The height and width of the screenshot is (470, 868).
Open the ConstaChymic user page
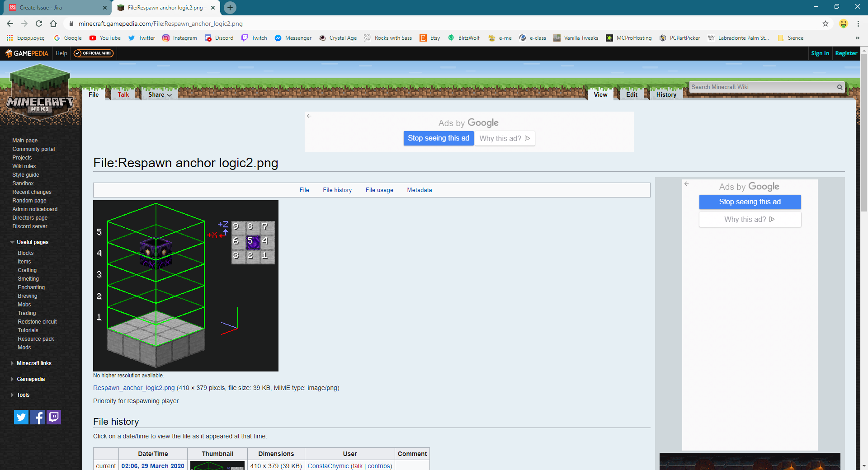[328, 466]
